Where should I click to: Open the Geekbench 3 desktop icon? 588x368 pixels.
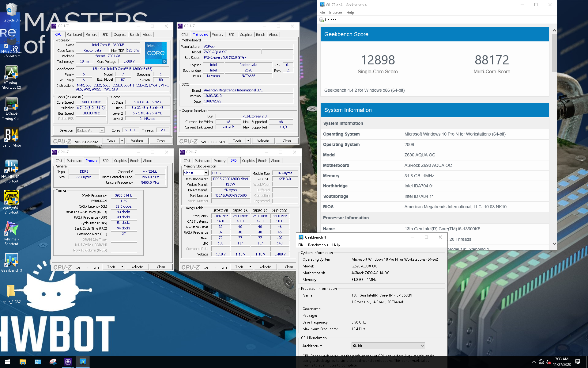(x=11, y=263)
